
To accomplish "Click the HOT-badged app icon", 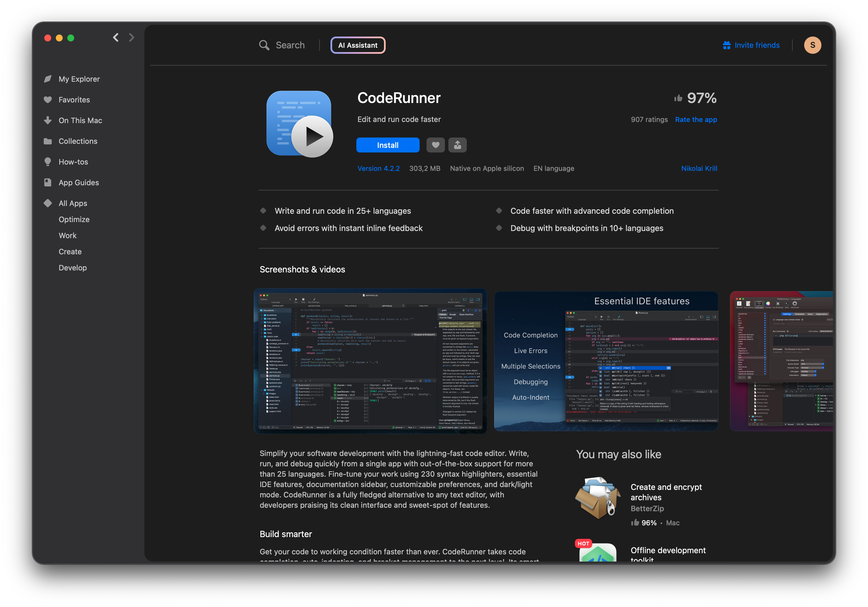I will click(x=598, y=553).
